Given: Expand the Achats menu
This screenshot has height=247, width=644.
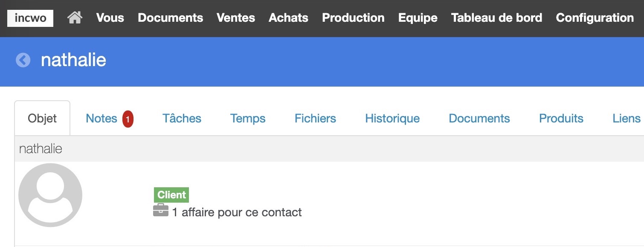Looking at the screenshot, I should point(288,18).
